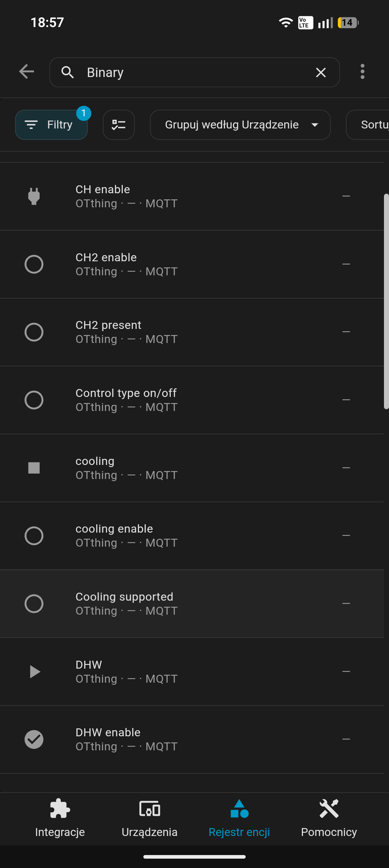The height and width of the screenshot is (868, 389).
Task: Tap the plug icon for CH enable
Action: coord(34,196)
